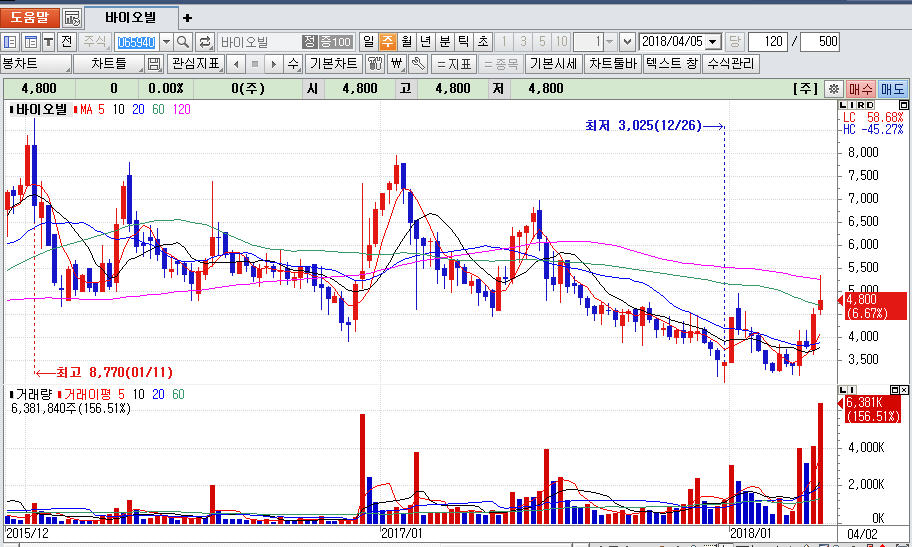Open the Won currency settings icon
The height and width of the screenshot is (547, 912).
coord(396,64)
